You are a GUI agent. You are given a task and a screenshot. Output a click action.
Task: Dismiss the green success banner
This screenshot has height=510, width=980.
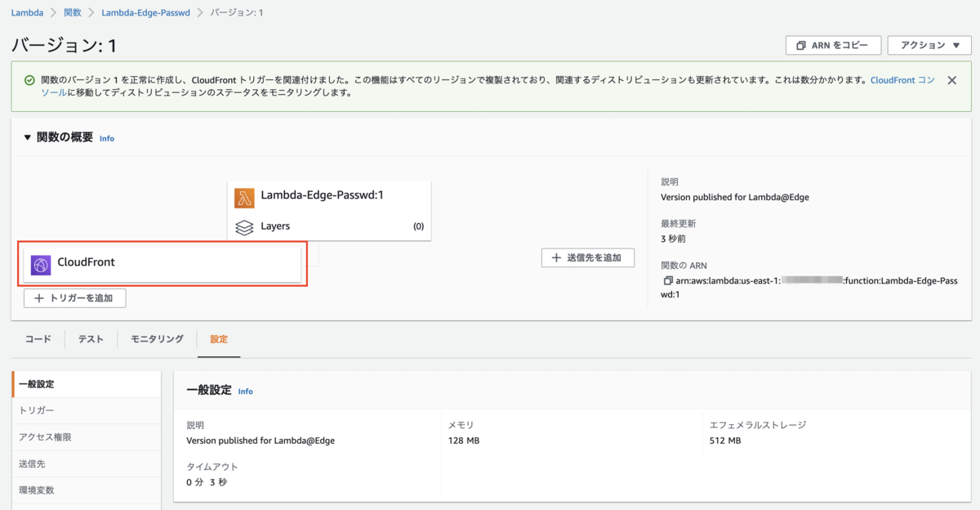(x=951, y=80)
